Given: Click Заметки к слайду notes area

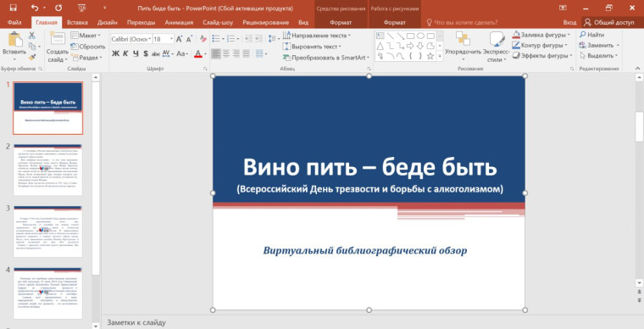Looking at the screenshot, I should (x=136, y=322).
